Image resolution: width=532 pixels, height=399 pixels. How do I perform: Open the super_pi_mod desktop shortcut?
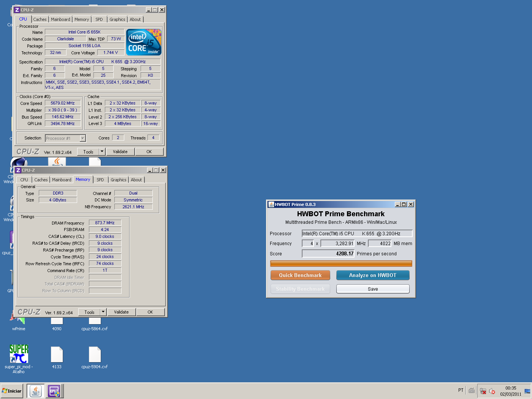coord(19,359)
